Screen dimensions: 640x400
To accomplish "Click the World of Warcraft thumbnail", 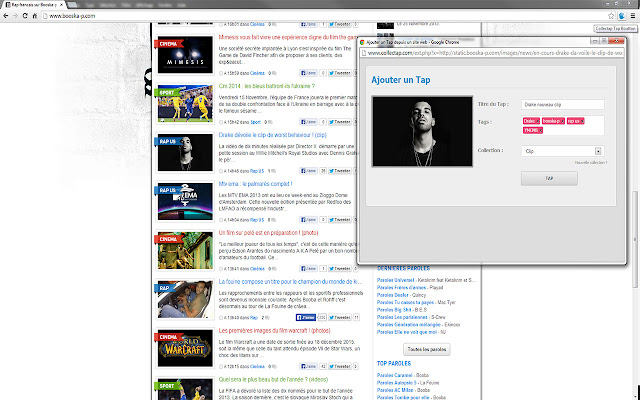I will click(x=185, y=348).
